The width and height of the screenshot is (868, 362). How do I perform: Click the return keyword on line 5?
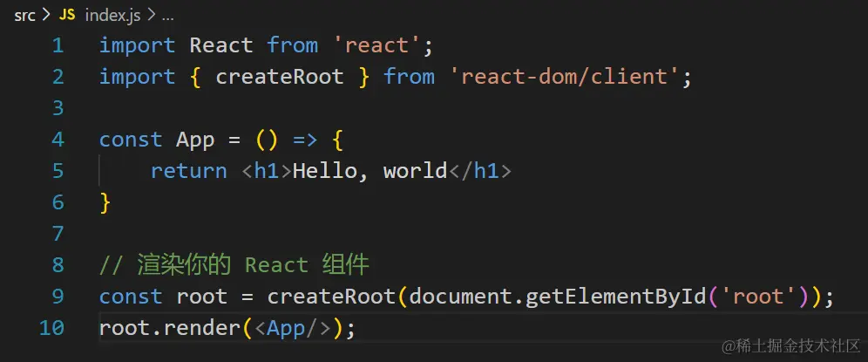pos(189,171)
